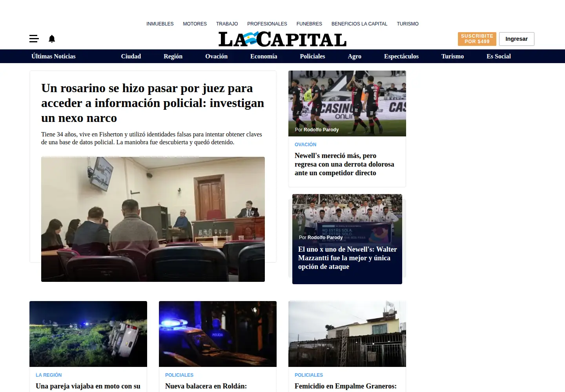The width and height of the screenshot is (565, 392).
Task: Click police car lights photo thumbnail
Action: [x=218, y=334]
